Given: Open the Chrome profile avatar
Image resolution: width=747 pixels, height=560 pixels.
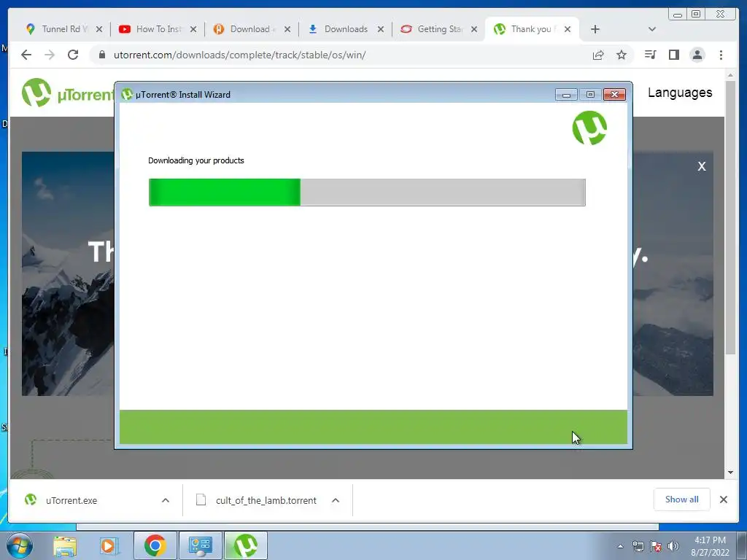Looking at the screenshot, I should (697, 55).
